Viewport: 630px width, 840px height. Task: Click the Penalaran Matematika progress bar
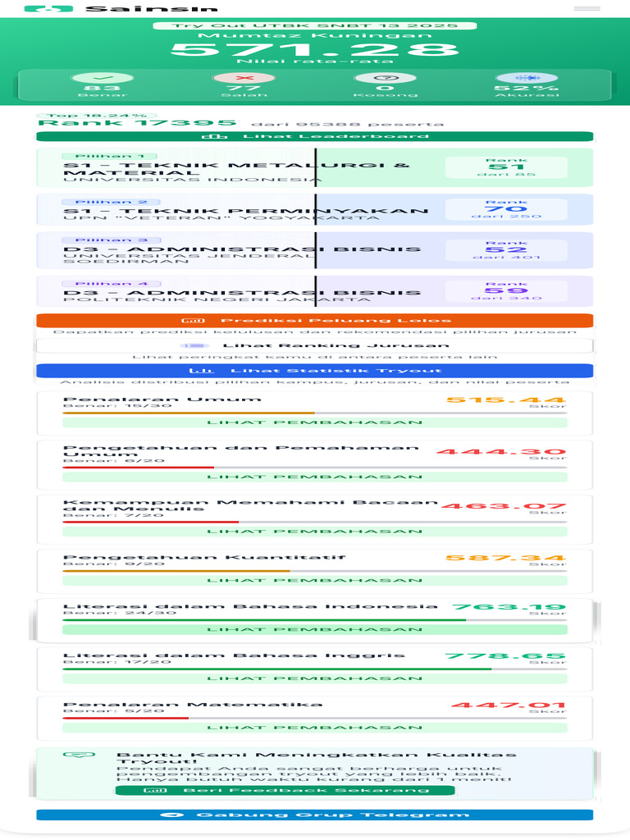coord(314,718)
